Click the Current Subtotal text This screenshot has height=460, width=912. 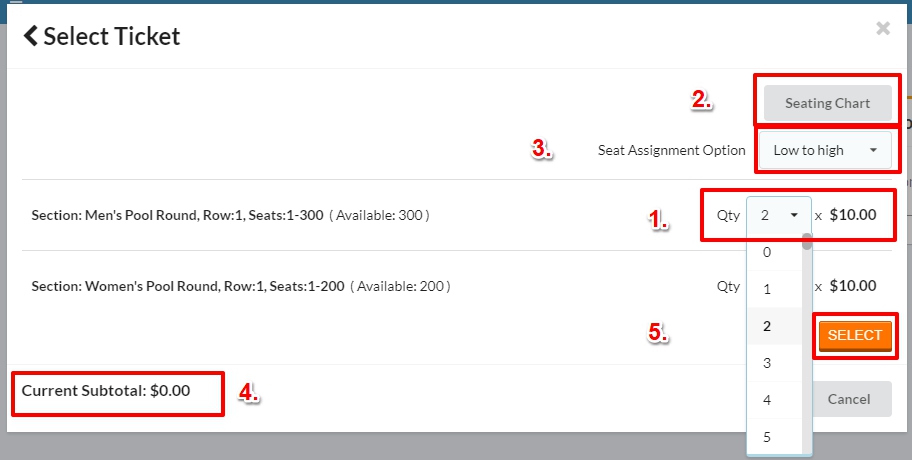click(106, 390)
